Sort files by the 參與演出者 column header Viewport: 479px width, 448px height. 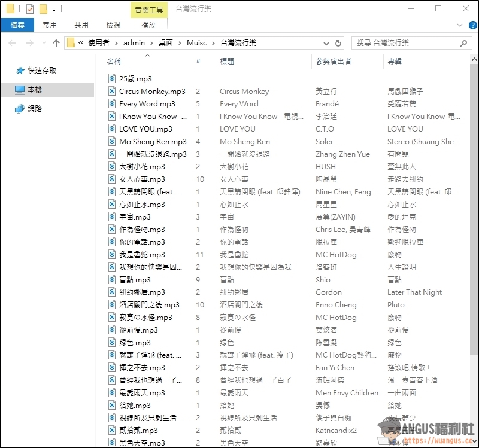[x=332, y=62]
